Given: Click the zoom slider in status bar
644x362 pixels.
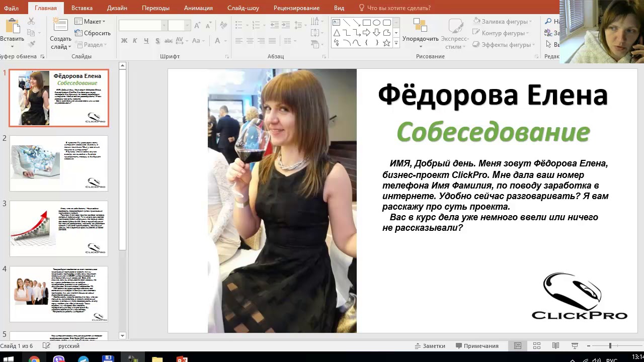Looking at the screenshot, I should pos(610,346).
